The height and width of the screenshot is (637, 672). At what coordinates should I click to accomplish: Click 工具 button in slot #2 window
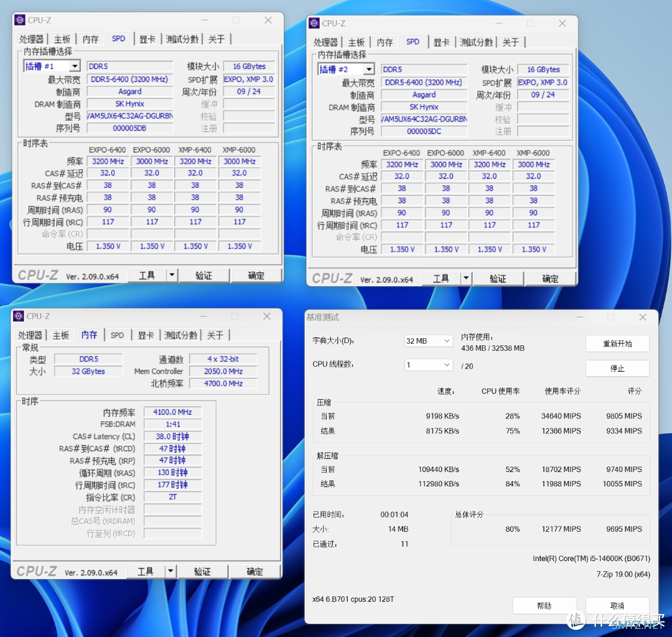[x=441, y=278]
